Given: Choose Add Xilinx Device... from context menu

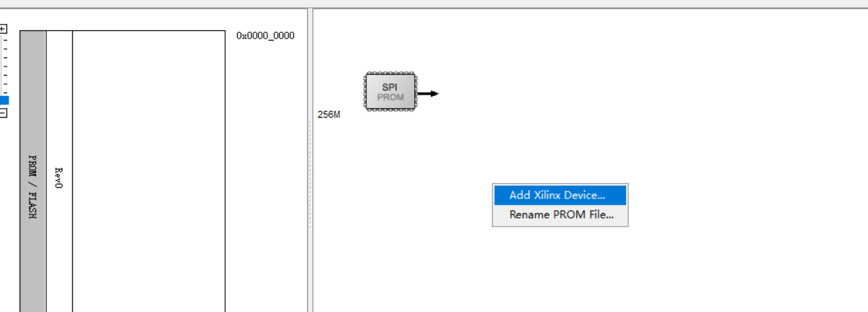Looking at the screenshot, I should (x=557, y=195).
